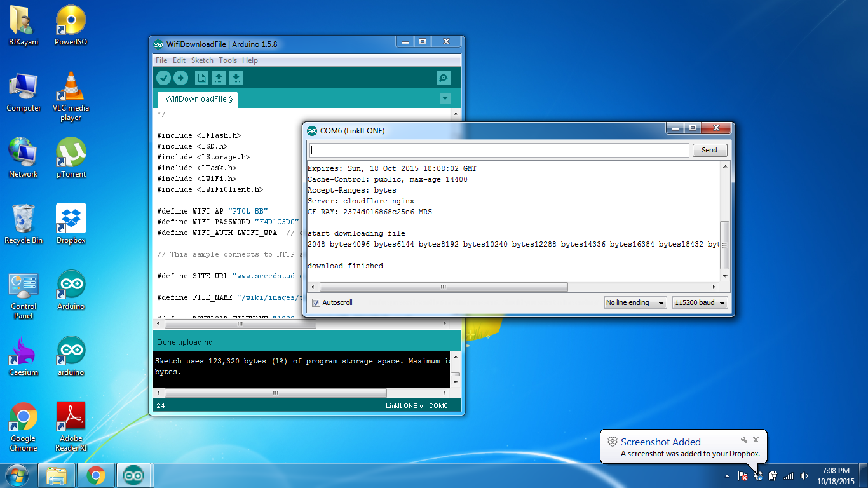
Task: Click the serial monitor vertical scrollbar
Action: point(725,220)
